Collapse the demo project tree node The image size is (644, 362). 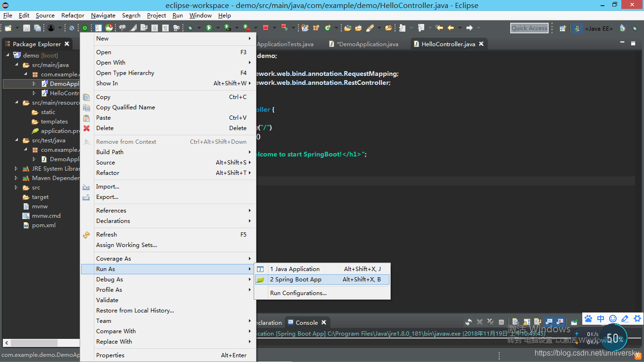(x=8, y=56)
